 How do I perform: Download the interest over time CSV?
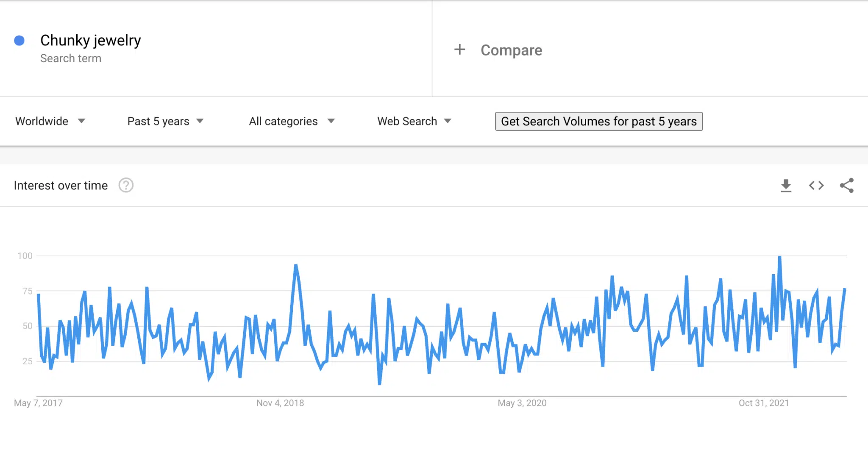(786, 186)
